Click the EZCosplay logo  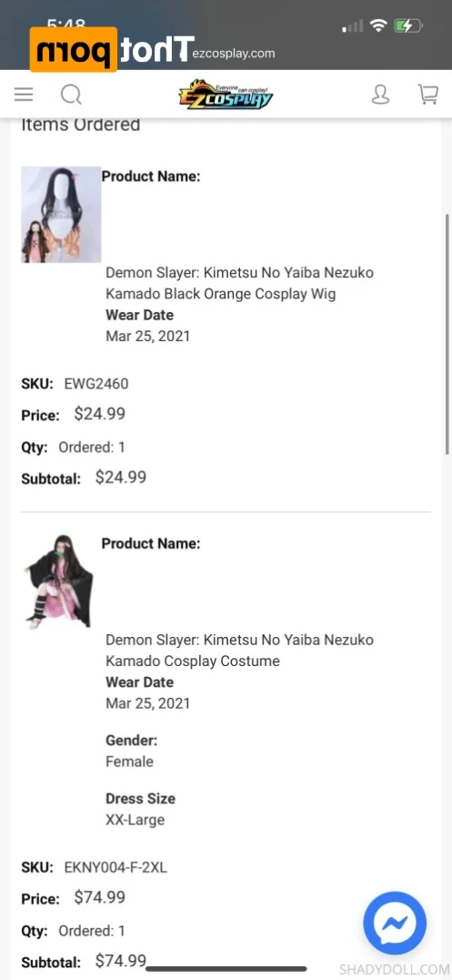pyautogui.click(x=226, y=95)
